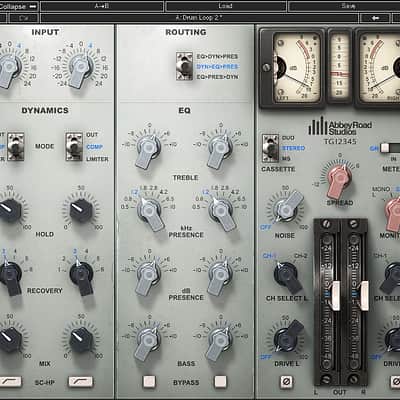Click the left-channel dynamics MIX knob
Viewport: 400px width, 400px height.
[9, 339]
